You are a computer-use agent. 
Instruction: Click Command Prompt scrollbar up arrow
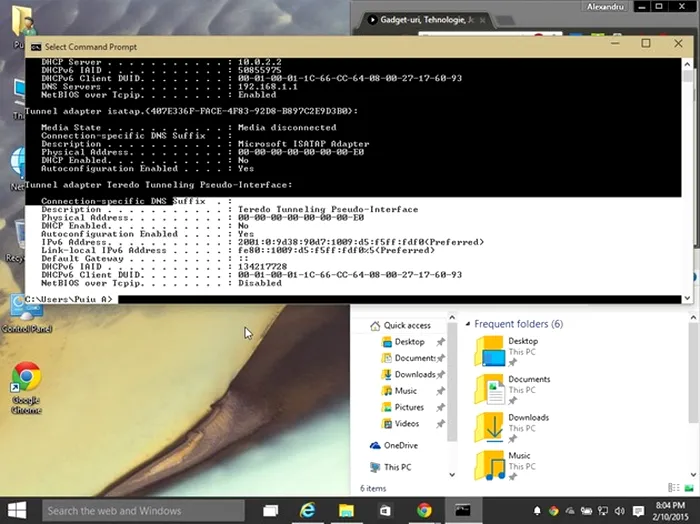[687, 64]
